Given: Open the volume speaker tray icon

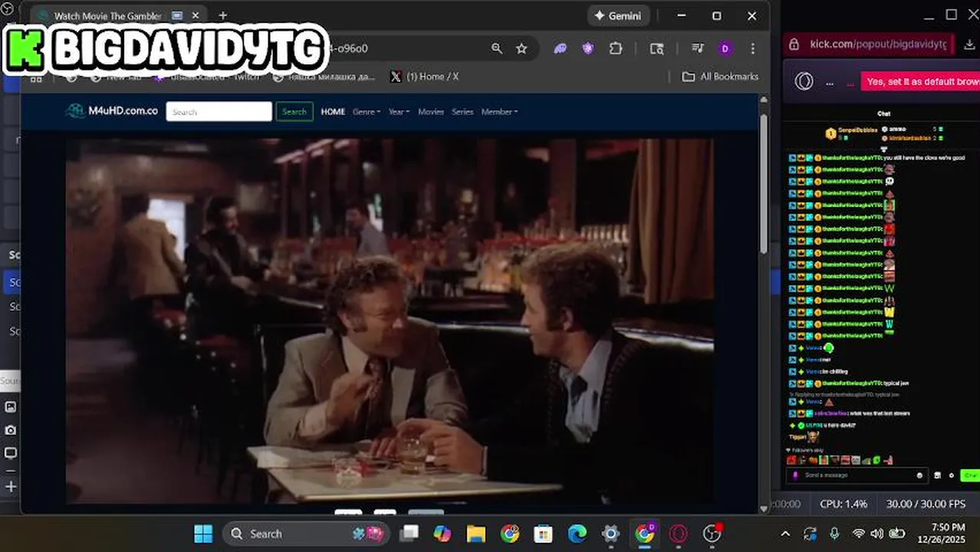Looking at the screenshot, I should [877, 534].
